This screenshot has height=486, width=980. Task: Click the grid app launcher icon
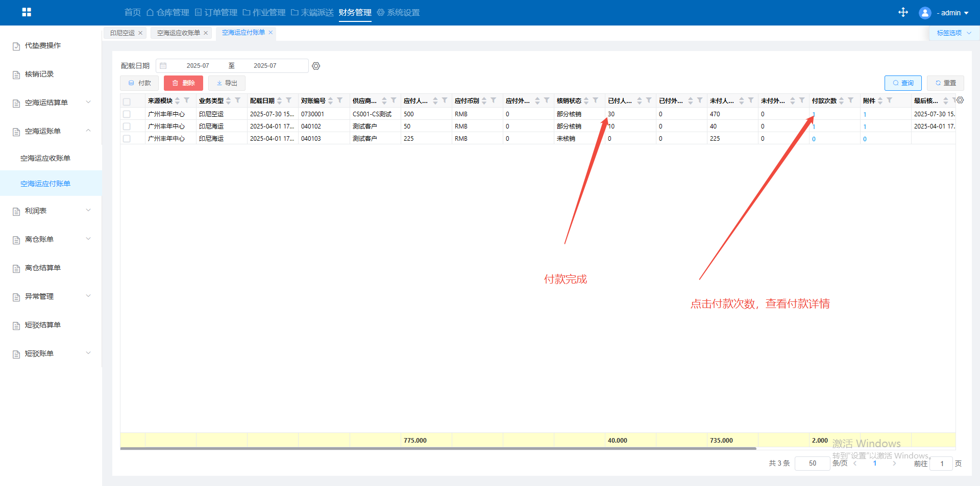click(27, 12)
